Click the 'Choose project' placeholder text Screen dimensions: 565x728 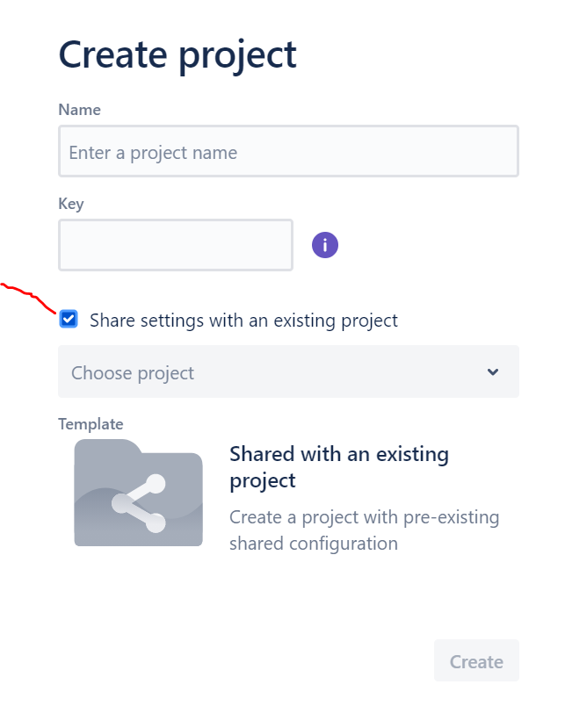(x=133, y=373)
